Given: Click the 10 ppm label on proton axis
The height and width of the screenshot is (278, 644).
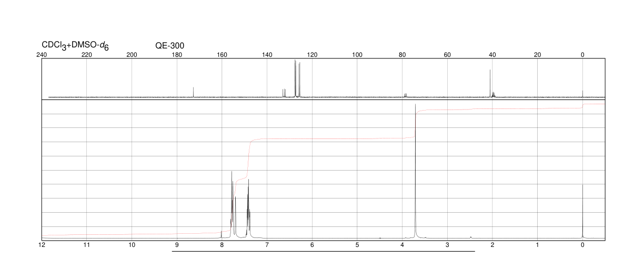Looking at the screenshot, I should 132,245.
